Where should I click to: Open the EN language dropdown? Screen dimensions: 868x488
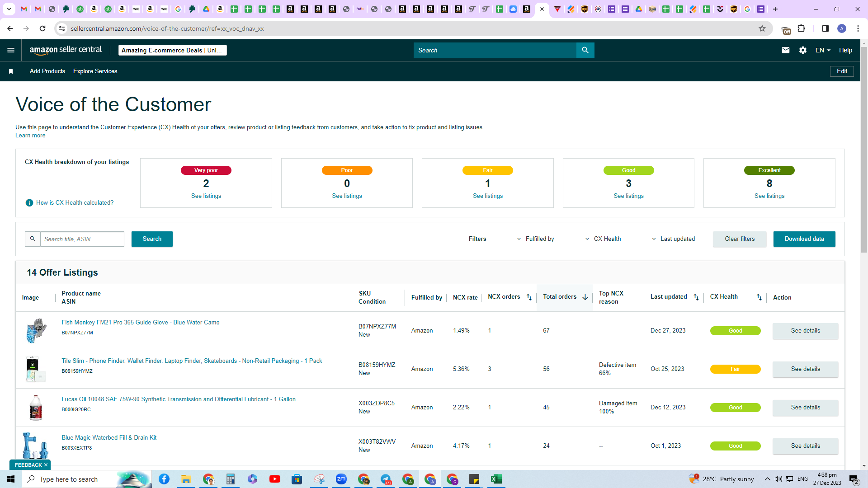click(823, 50)
